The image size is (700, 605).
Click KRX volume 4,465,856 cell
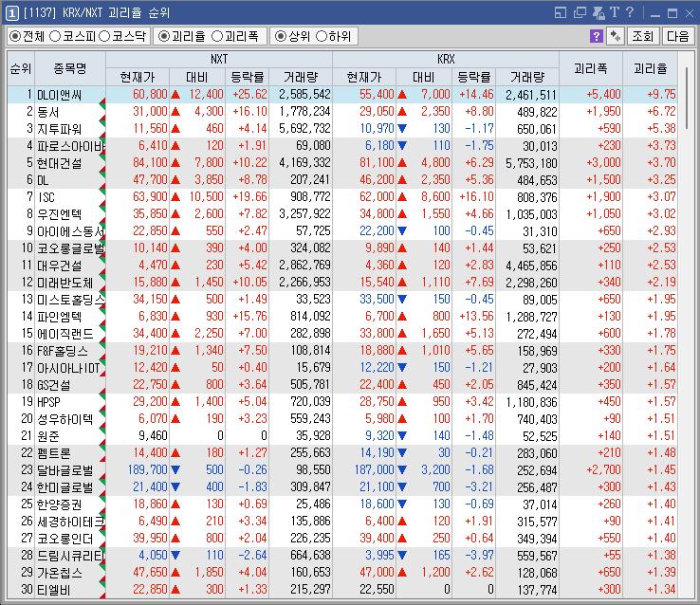point(531,266)
